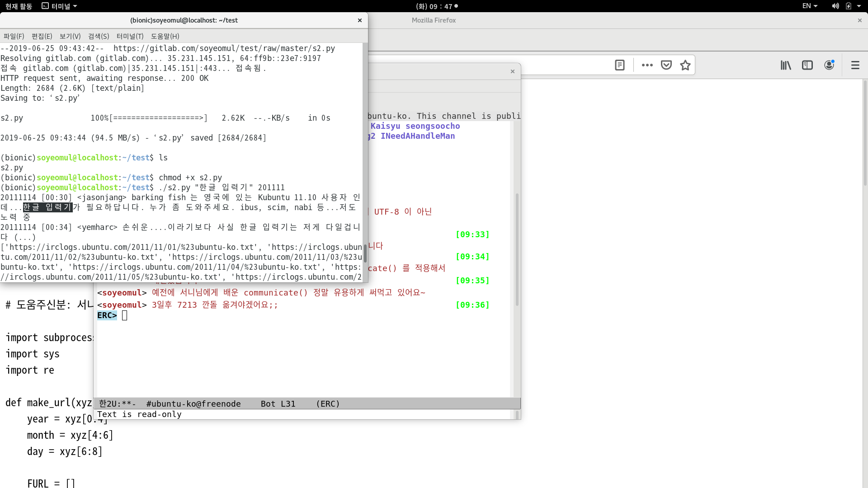Toggle the Firefox sidebar
The width and height of the screenshot is (868, 488).
(807, 65)
